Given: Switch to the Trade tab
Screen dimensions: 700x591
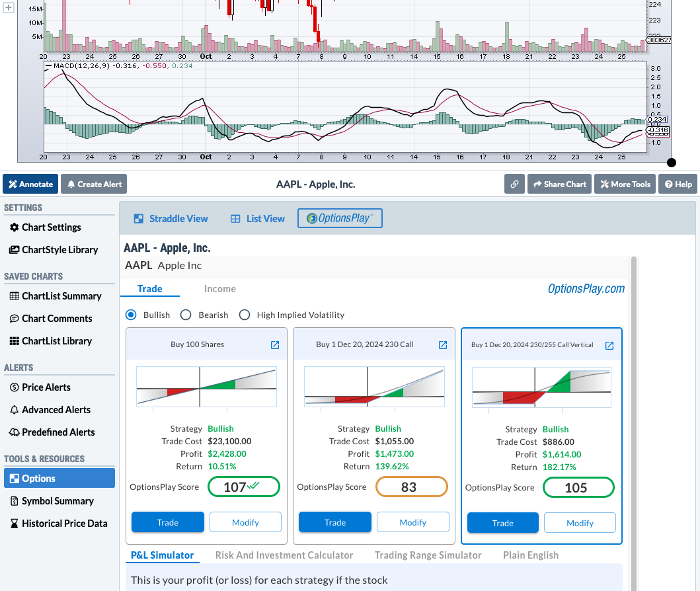Looking at the screenshot, I should 149,289.
